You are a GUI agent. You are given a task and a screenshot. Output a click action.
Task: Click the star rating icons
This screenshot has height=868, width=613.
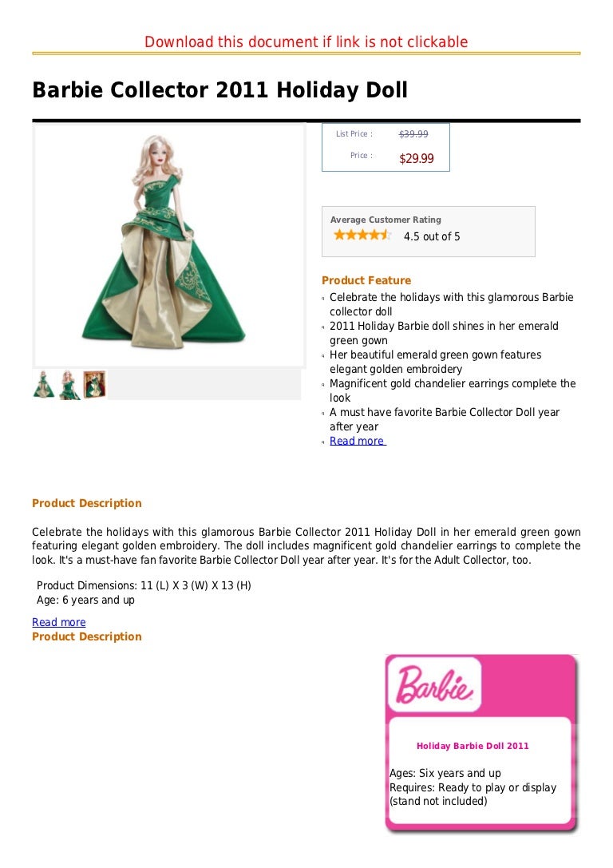pyautogui.click(x=362, y=236)
